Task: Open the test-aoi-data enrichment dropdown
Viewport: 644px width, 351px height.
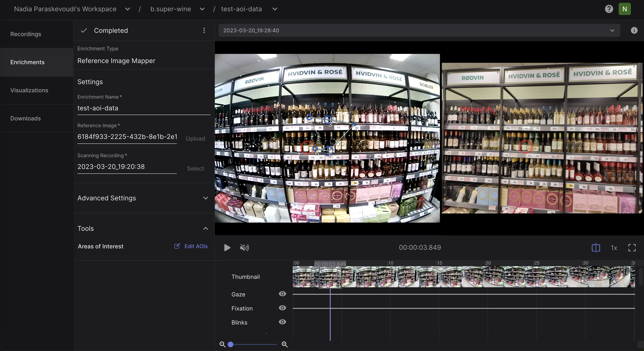Action: pyautogui.click(x=275, y=9)
